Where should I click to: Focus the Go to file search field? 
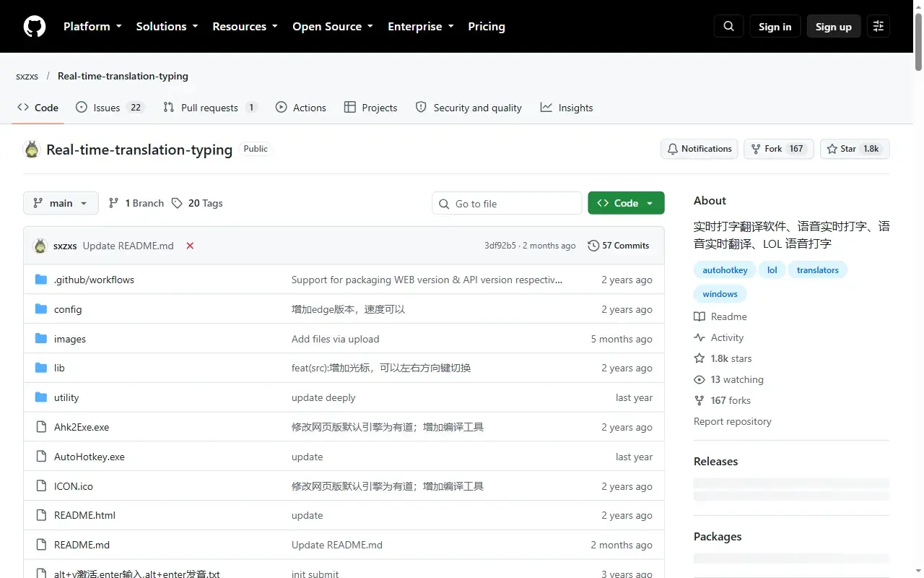[x=507, y=203]
